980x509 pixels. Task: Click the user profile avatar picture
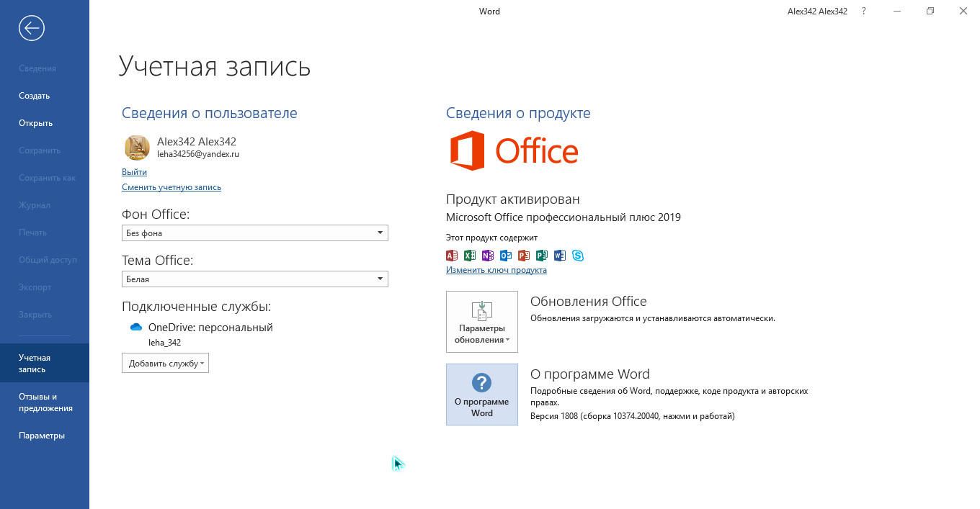pyautogui.click(x=137, y=148)
